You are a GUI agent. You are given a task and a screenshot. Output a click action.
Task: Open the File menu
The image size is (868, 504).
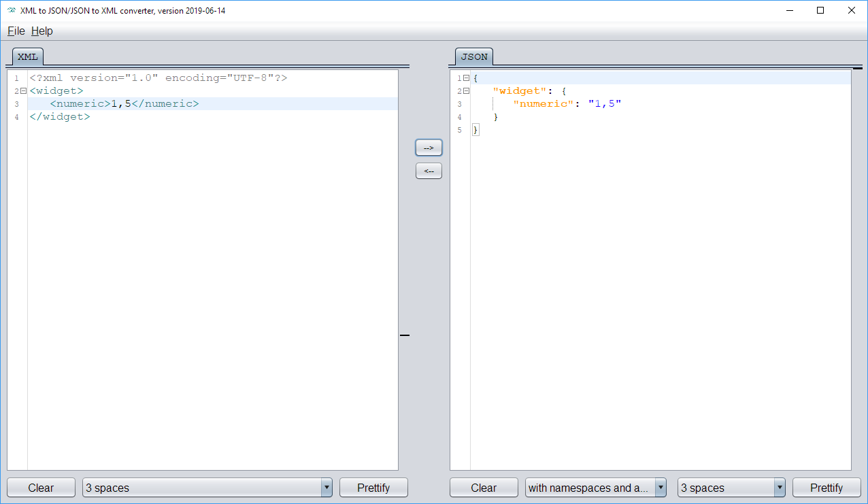coord(16,31)
